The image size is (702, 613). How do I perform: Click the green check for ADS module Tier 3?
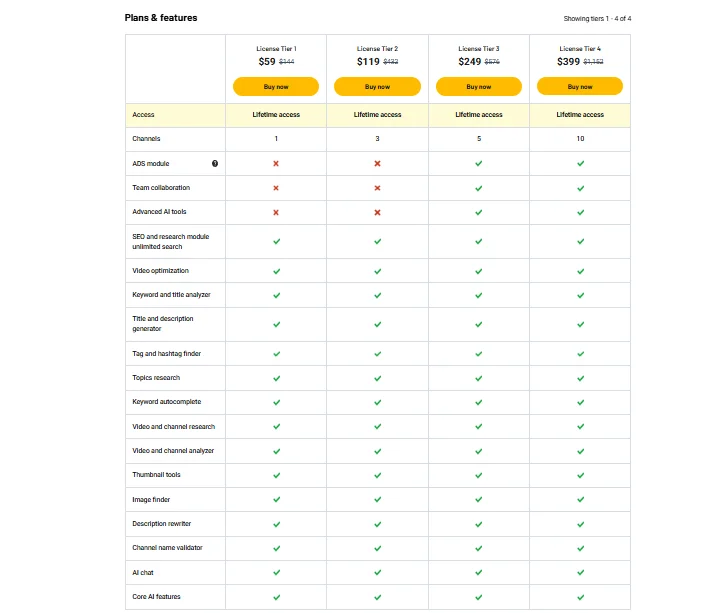479,163
